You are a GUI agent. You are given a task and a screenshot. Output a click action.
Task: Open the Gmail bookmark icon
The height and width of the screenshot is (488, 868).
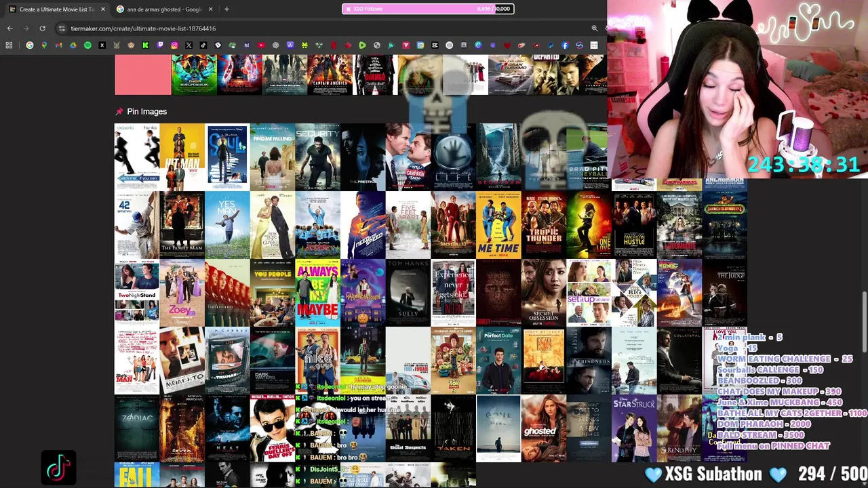pyautogui.click(x=58, y=45)
